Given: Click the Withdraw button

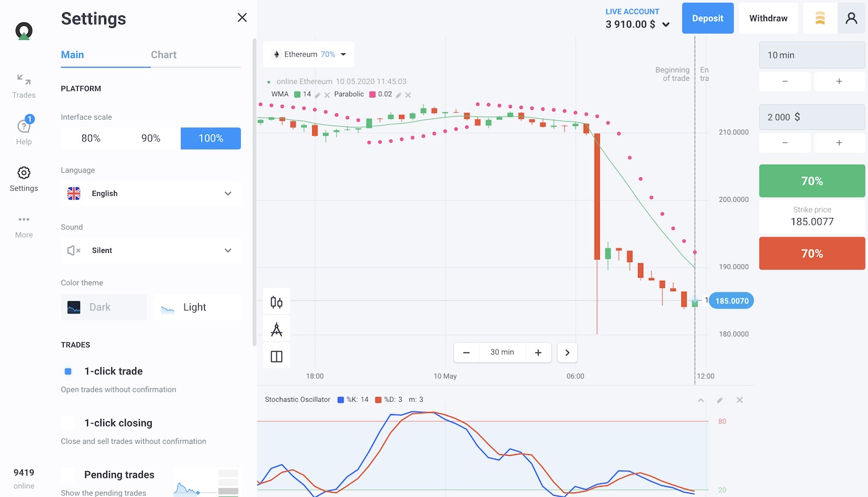Looking at the screenshot, I should point(768,18).
